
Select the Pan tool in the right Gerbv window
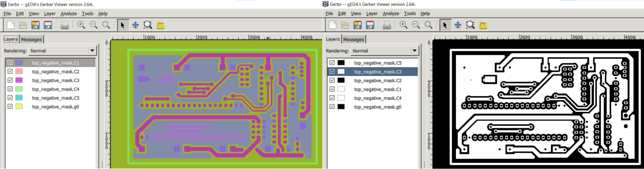click(x=458, y=25)
